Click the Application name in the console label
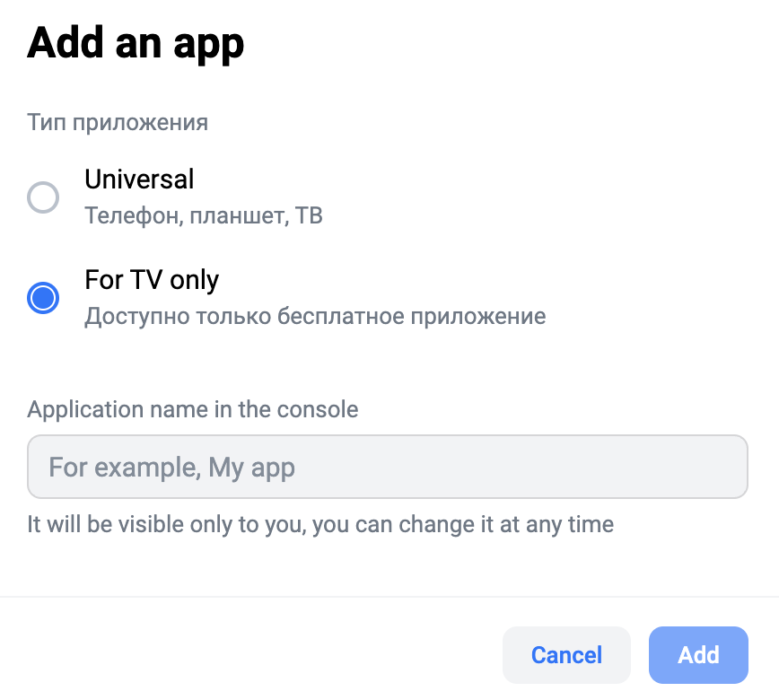This screenshot has width=779, height=700. click(193, 410)
